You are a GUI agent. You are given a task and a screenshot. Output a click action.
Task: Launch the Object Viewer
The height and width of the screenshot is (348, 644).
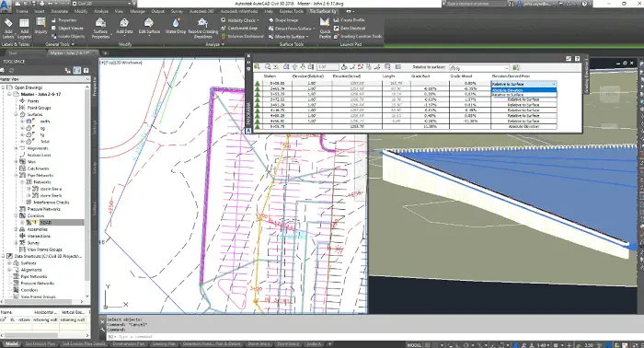click(67, 28)
